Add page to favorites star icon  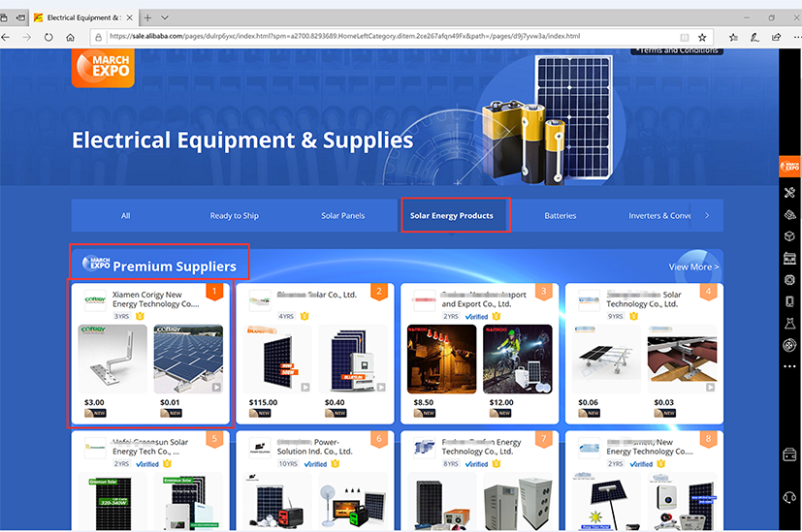click(702, 37)
